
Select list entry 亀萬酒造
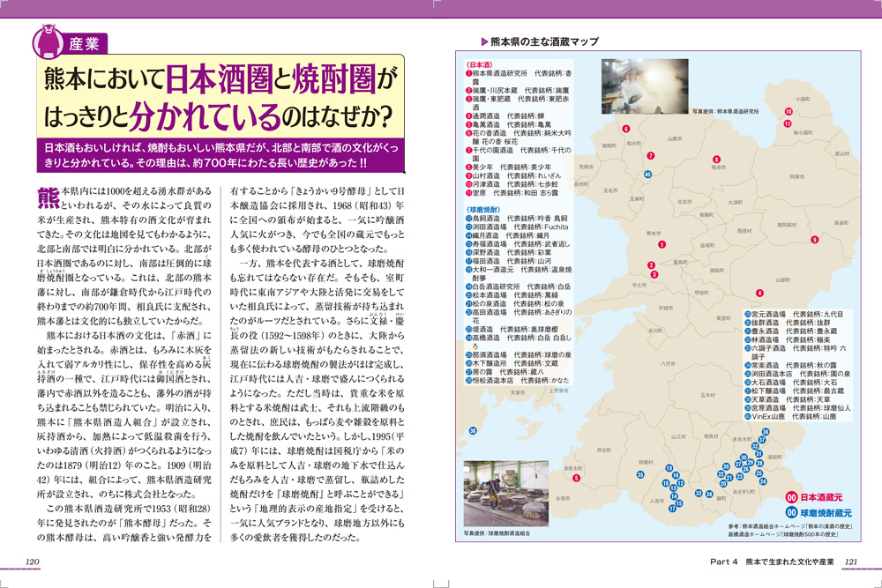[x=509, y=124]
